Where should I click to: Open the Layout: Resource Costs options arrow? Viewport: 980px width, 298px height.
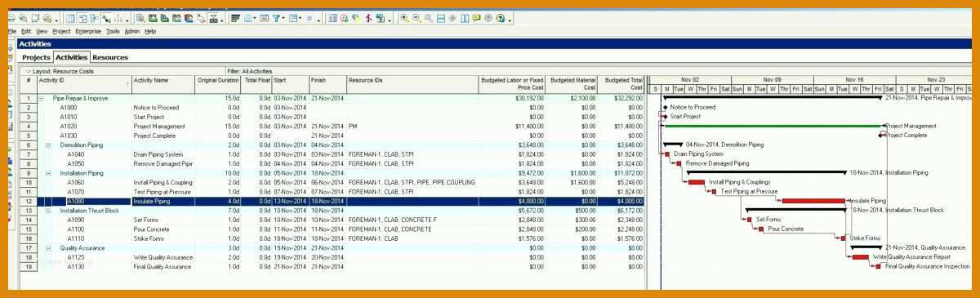[x=28, y=71]
